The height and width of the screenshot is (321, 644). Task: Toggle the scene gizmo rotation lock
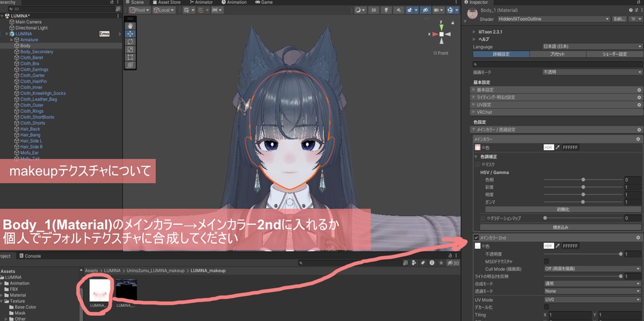(453, 22)
